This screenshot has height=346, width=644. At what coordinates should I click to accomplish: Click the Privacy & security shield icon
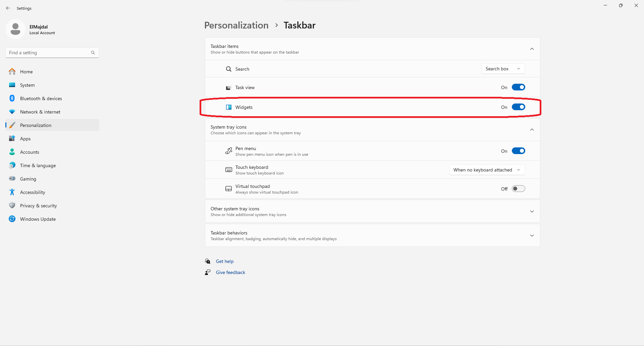(x=12, y=206)
